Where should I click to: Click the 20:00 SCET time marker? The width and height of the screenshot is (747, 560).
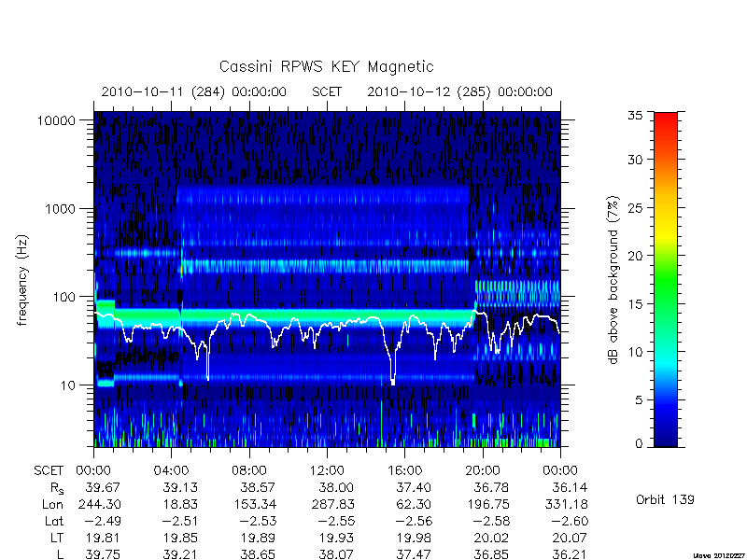483,471
